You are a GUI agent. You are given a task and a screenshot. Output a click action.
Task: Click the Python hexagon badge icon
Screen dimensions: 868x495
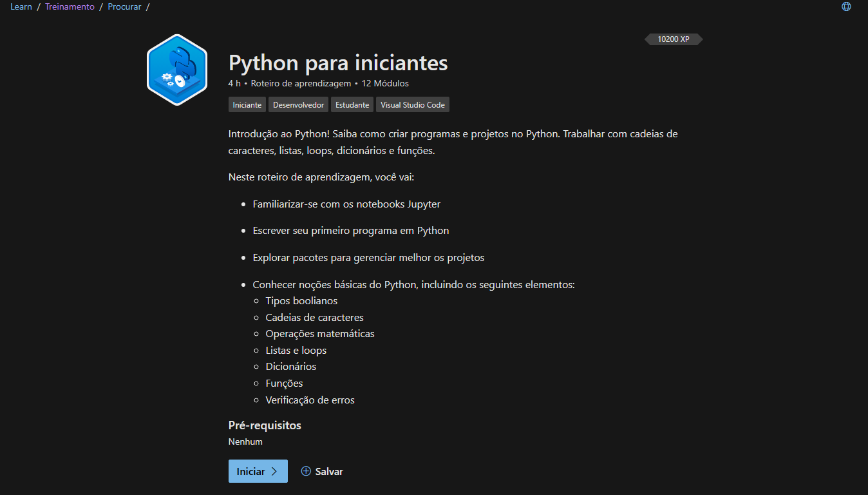(x=177, y=70)
